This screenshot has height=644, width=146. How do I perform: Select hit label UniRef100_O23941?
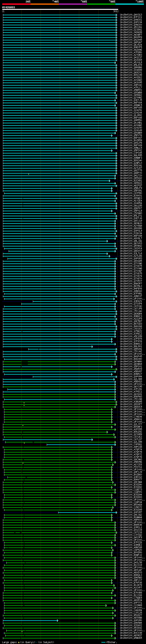pyautogui.click(x=131, y=30)
